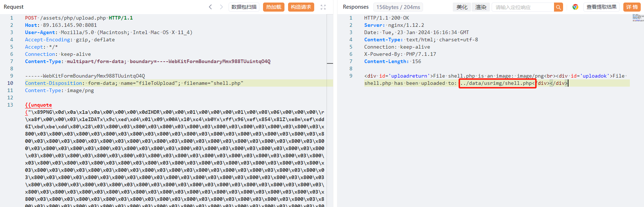Click the ../data/usrimg/shell.php path text
Image resolution: width=644 pixels, height=207 pixels.
(x=496, y=83)
